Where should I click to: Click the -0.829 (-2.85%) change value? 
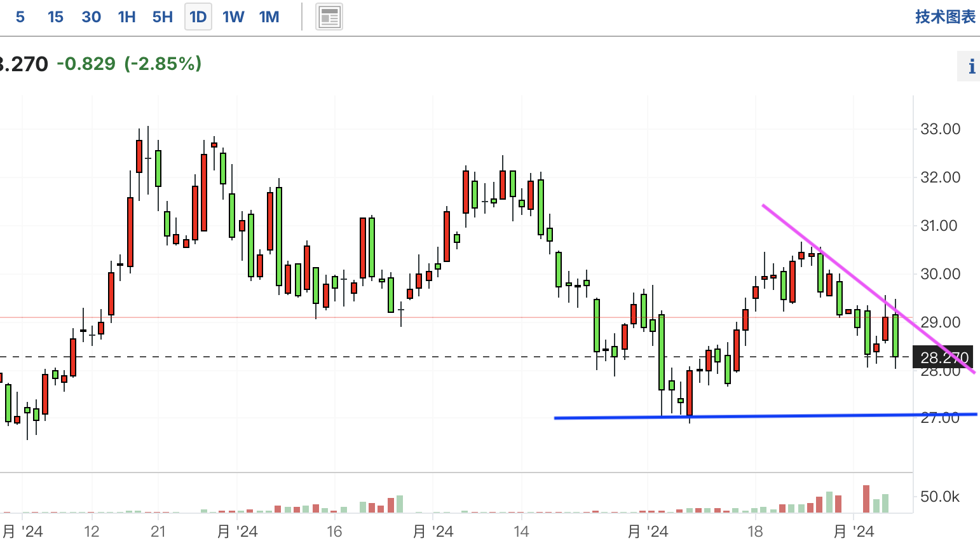(129, 64)
